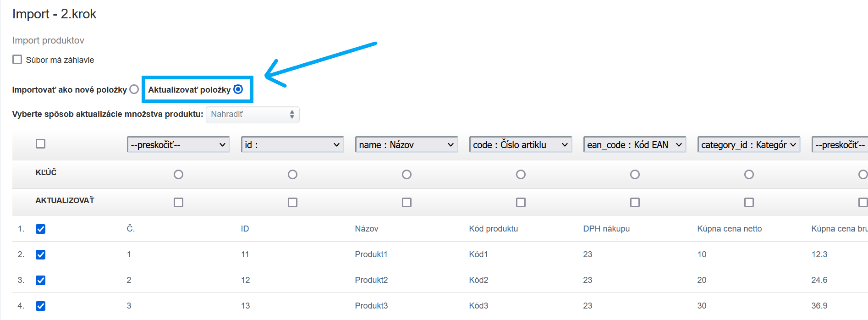Set KĽÚČ radio for the ean_code column

(x=635, y=175)
